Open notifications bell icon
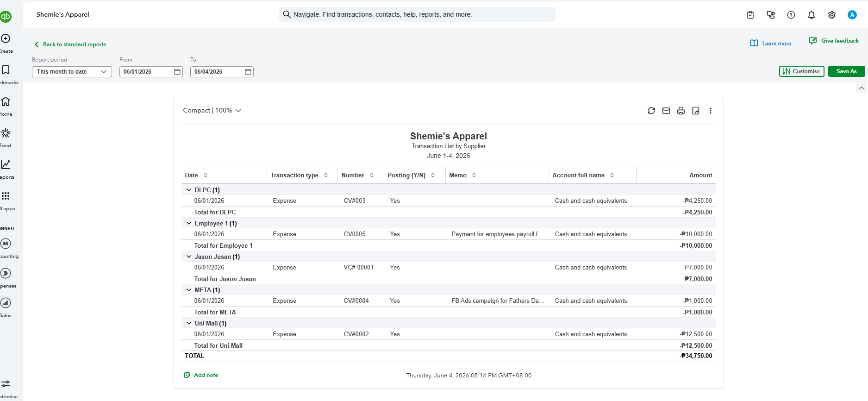This screenshot has width=868, height=401. (812, 15)
